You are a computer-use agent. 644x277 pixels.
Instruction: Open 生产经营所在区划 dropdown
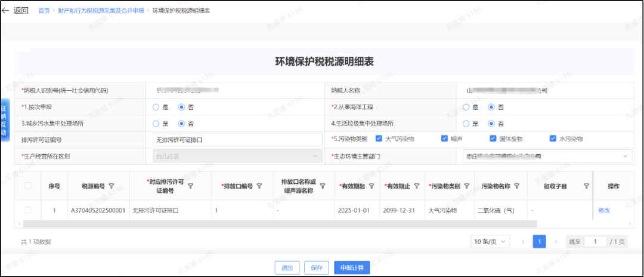click(237, 156)
